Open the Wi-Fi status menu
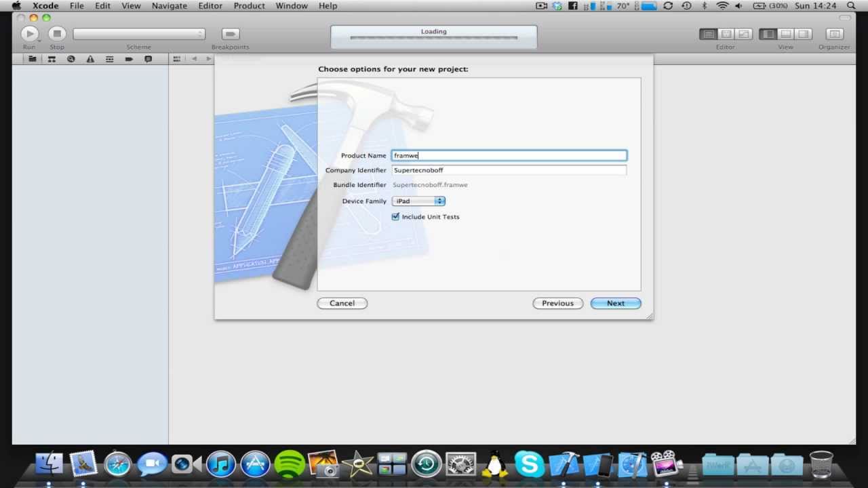This screenshot has height=488, width=868. [722, 5]
